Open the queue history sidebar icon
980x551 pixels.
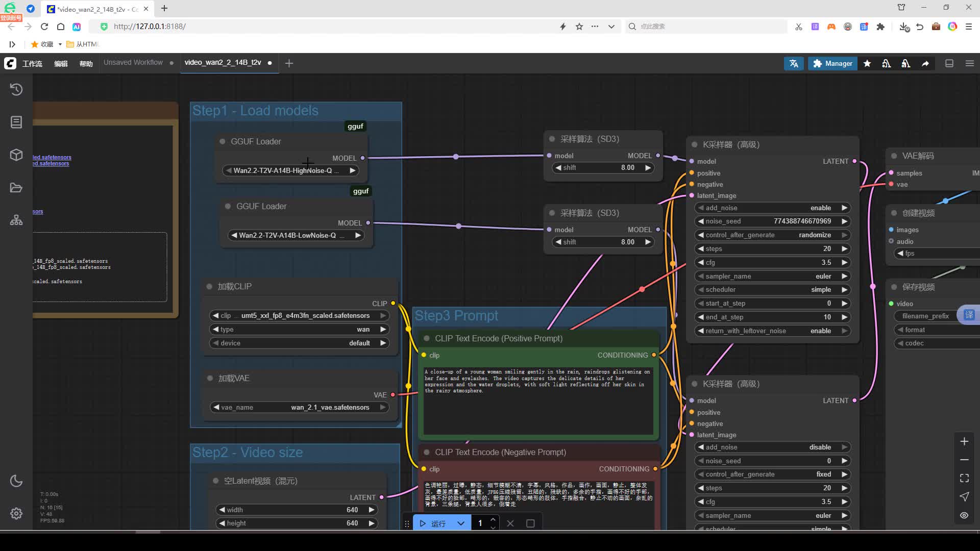click(x=16, y=89)
